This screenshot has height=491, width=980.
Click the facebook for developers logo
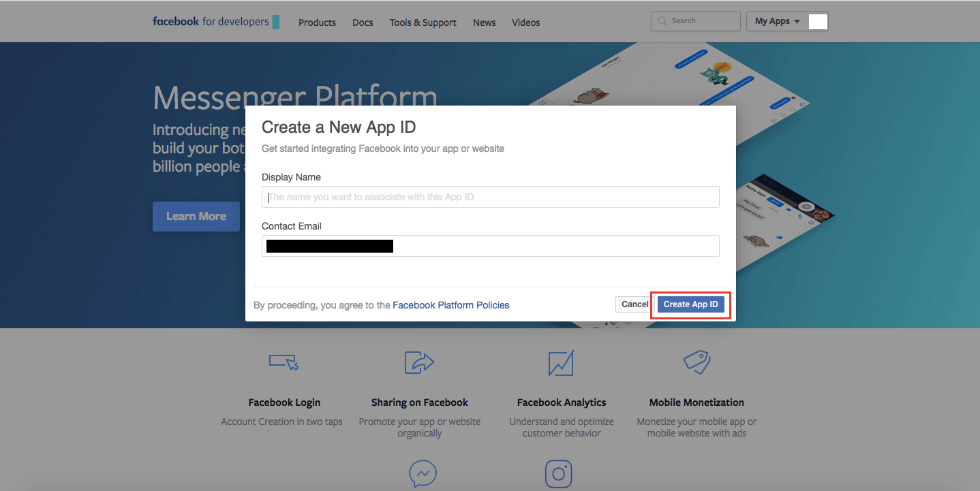[216, 21]
